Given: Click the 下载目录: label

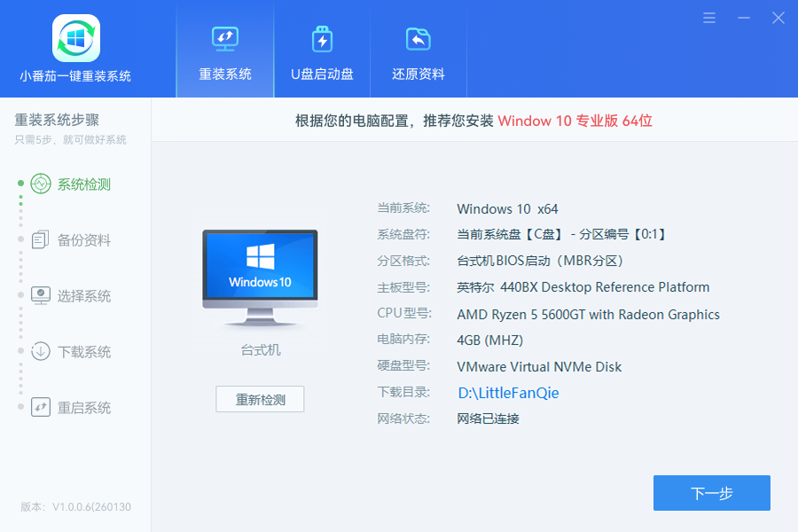Looking at the screenshot, I should point(403,393).
